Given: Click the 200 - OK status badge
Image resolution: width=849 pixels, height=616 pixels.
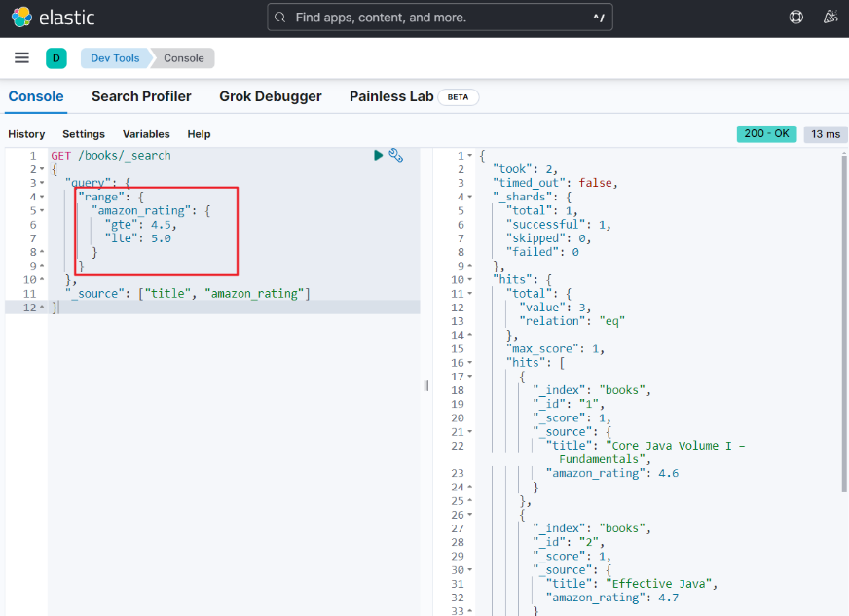Looking at the screenshot, I should click(766, 133).
